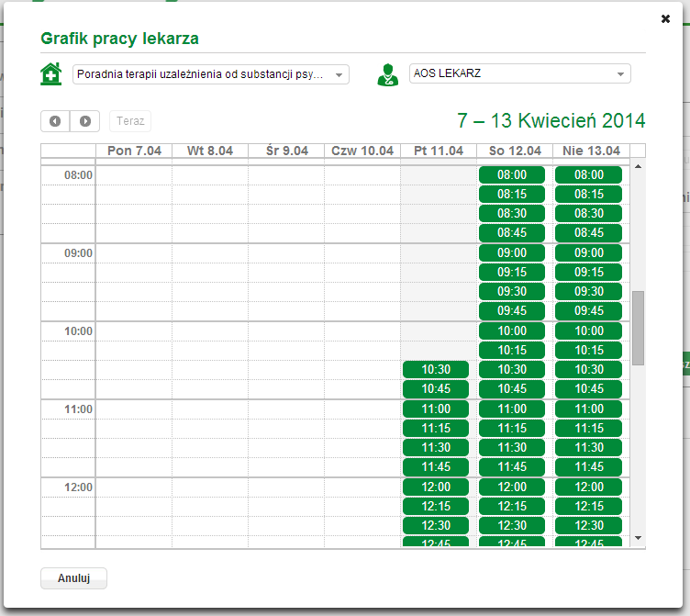The width and height of the screenshot is (690, 616).
Task: Select the Wt 8.04 column header
Action: (210, 151)
